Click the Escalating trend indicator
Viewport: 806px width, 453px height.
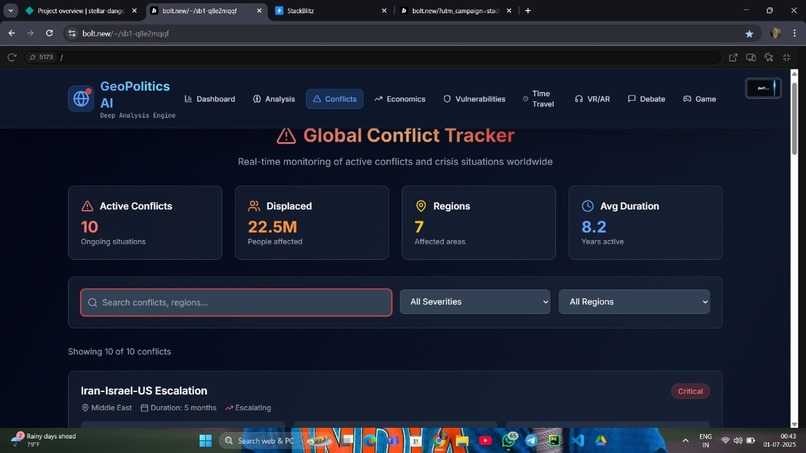point(248,408)
